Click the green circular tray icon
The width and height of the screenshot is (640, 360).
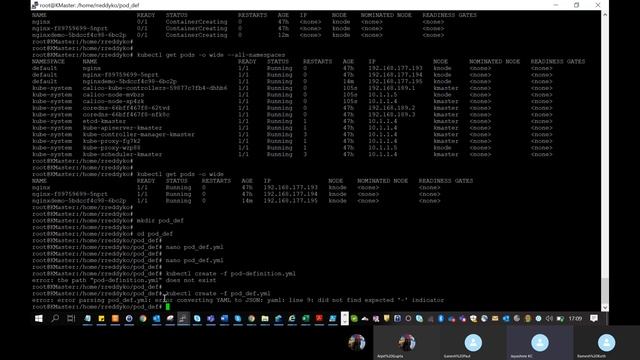(354, 318)
